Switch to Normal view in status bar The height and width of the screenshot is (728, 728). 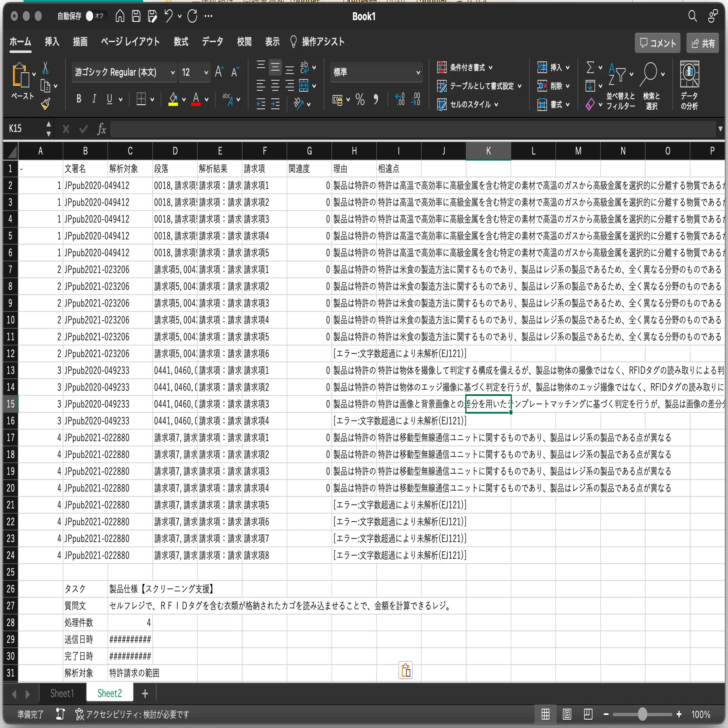tap(545, 714)
